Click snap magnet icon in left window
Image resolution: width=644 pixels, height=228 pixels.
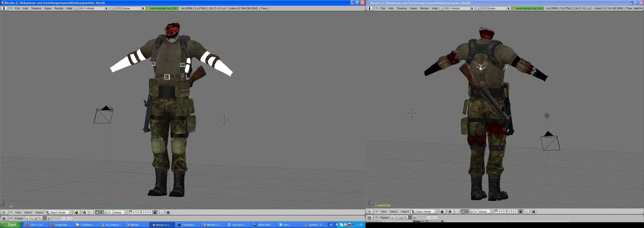point(162,213)
